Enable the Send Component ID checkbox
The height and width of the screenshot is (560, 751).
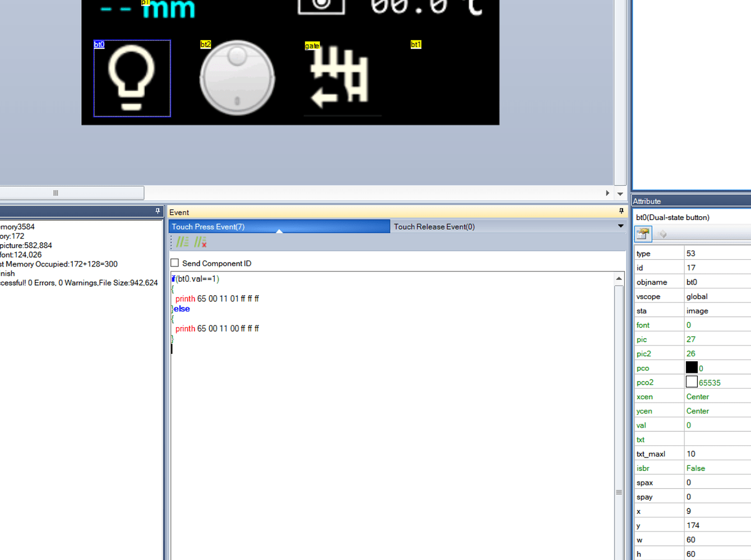click(174, 263)
